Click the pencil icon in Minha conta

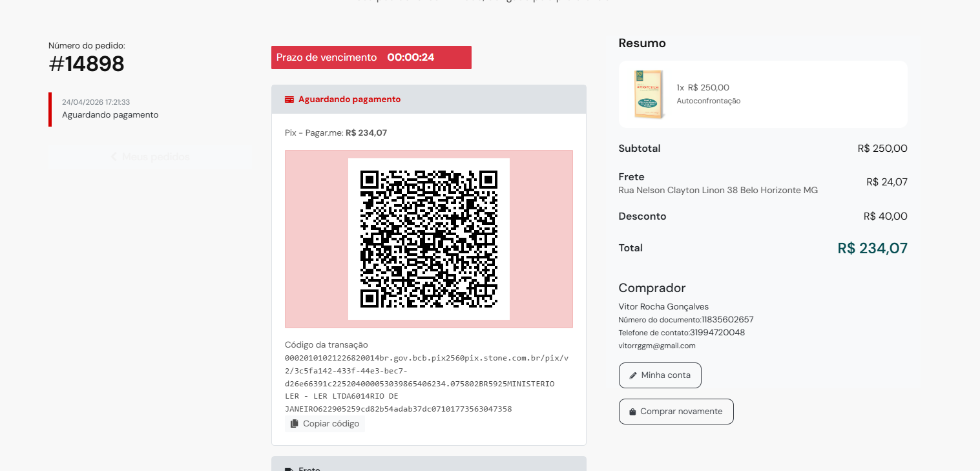633,375
